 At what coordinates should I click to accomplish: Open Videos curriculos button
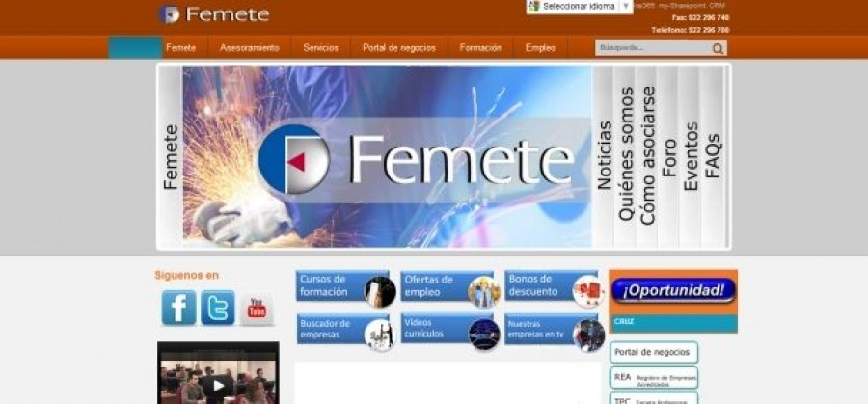(x=450, y=331)
